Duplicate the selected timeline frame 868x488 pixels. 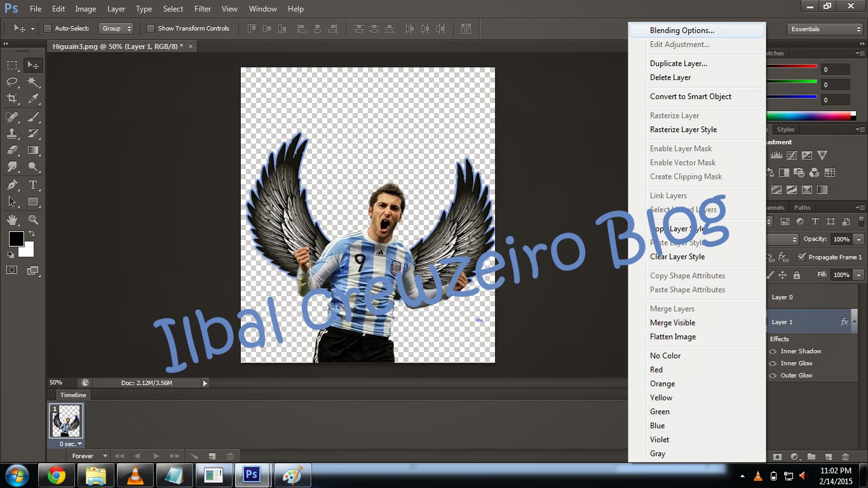point(212,456)
